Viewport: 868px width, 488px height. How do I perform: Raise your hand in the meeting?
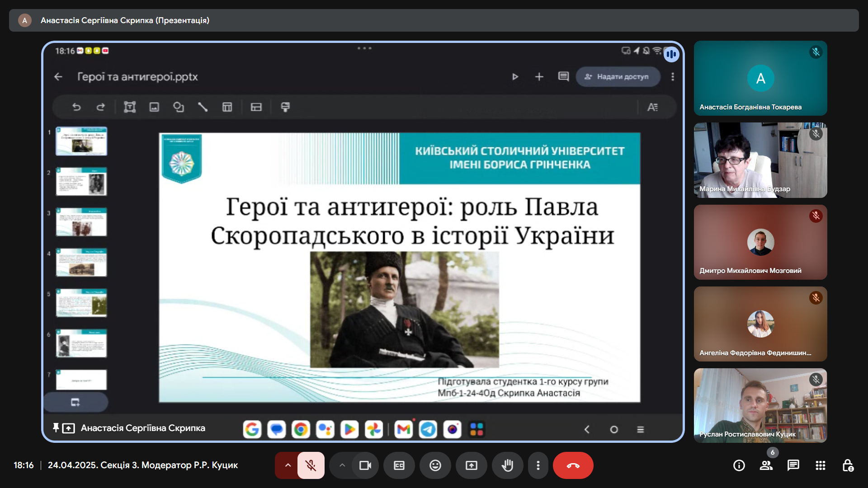pyautogui.click(x=507, y=465)
